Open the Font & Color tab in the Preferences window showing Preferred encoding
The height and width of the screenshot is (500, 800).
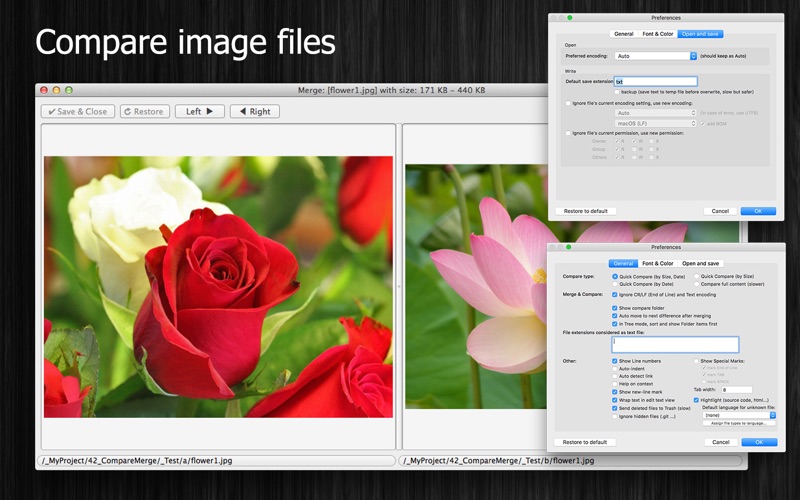point(657,34)
